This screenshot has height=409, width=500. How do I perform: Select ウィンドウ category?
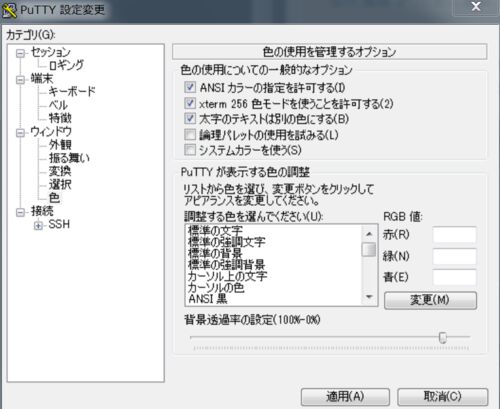pos(51,131)
